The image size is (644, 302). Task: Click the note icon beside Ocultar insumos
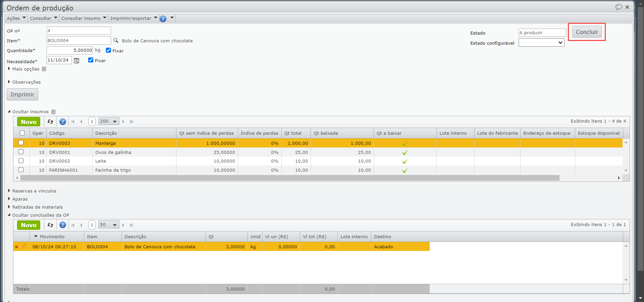point(53,112)
